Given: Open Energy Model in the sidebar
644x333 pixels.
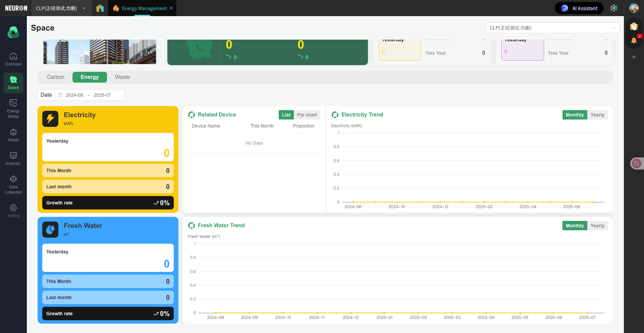Looking at the screenshot, I should 13,109.
